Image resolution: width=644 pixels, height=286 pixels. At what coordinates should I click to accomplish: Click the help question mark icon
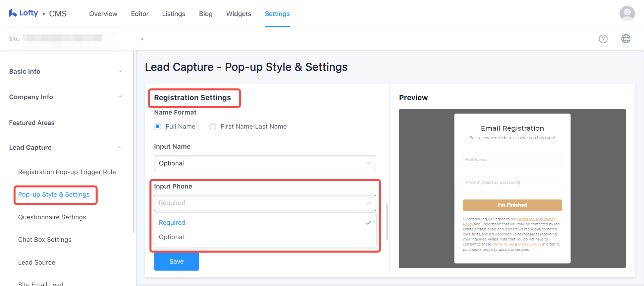click(x=603, y=39)
